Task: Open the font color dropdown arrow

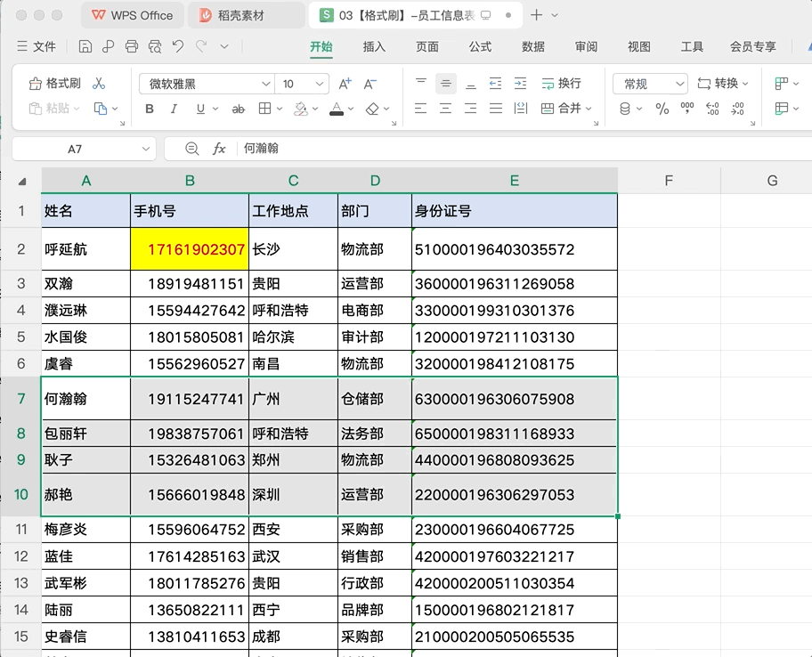Action: (x=351, y=109)
